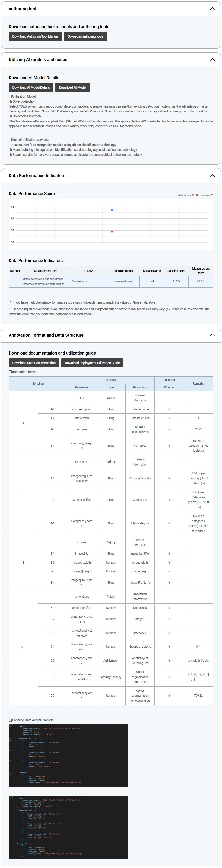Download the AI Model Details
Image resolution: width=222 pixels, height=868 pixels.
tap(31, 87)
